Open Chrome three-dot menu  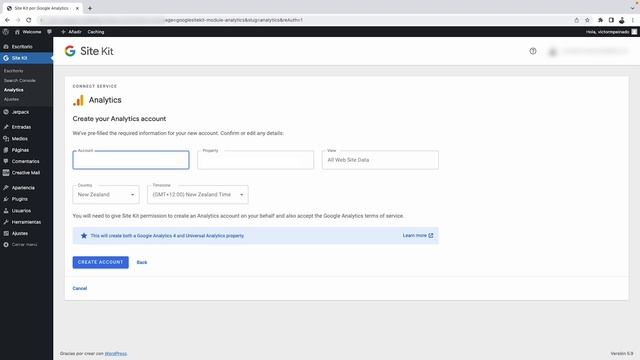click(633, 20)
